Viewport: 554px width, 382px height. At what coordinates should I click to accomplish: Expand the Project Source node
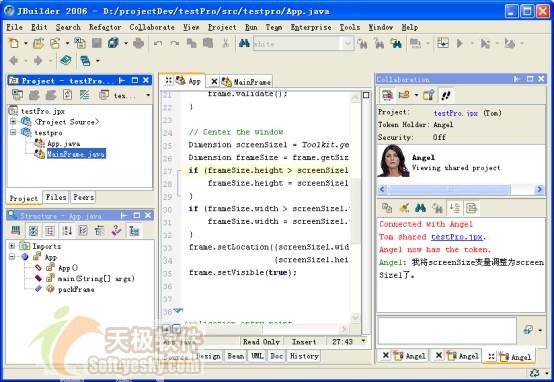[13, 122]
